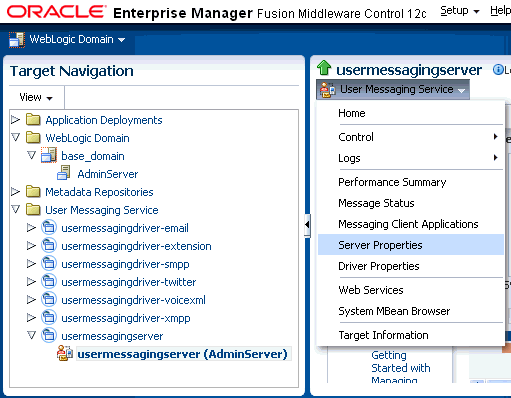Expand the usermessagingdriver-twitter node
Screen dimensions: 511x398
(31, 282)
